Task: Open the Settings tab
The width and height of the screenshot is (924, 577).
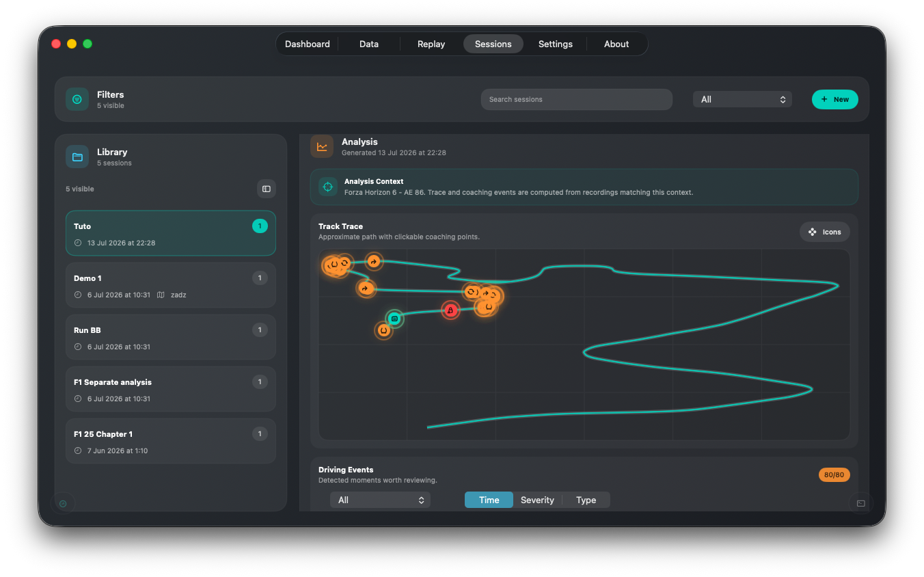Action: click(556, 44)
